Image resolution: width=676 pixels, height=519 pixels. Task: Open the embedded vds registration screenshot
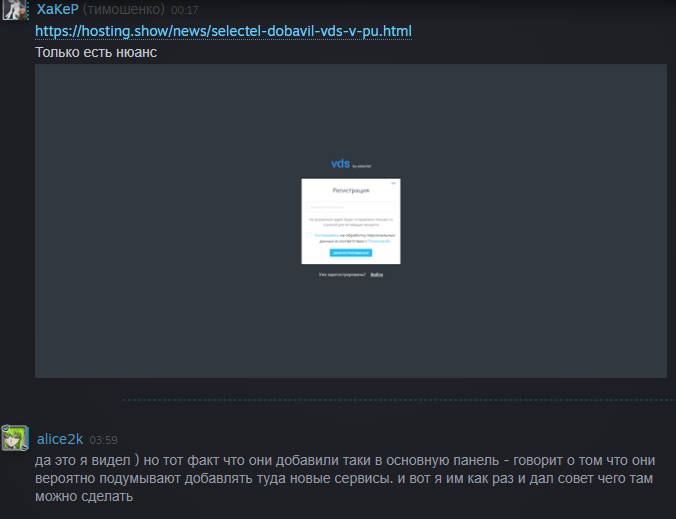(x=351, y=221)
